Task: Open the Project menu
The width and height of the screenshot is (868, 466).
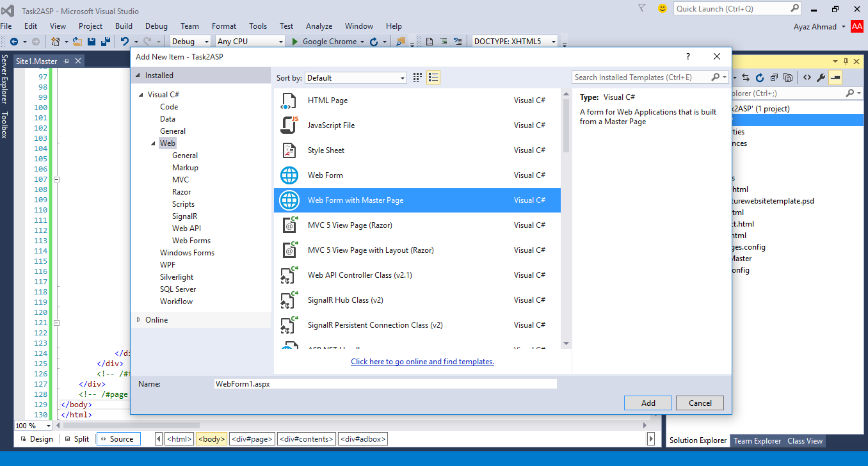Action: pyautogui.click(x=90, y=26)
